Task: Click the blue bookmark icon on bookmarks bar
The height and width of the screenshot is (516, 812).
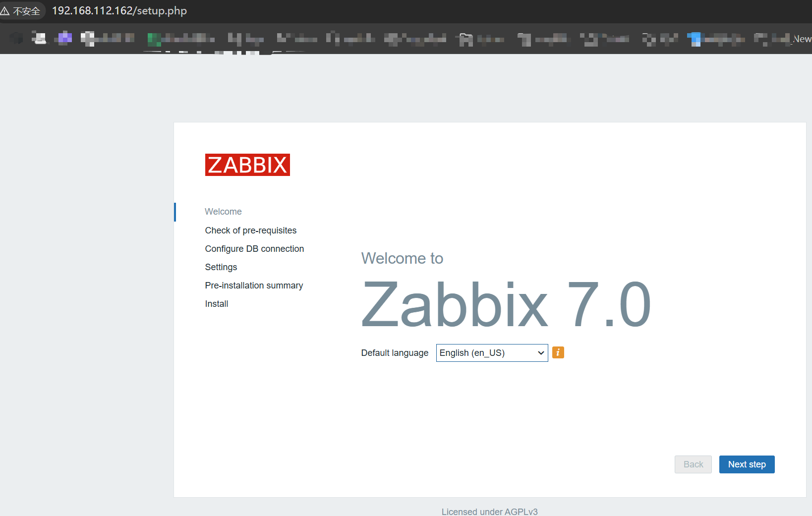Action: click(696, 39)
